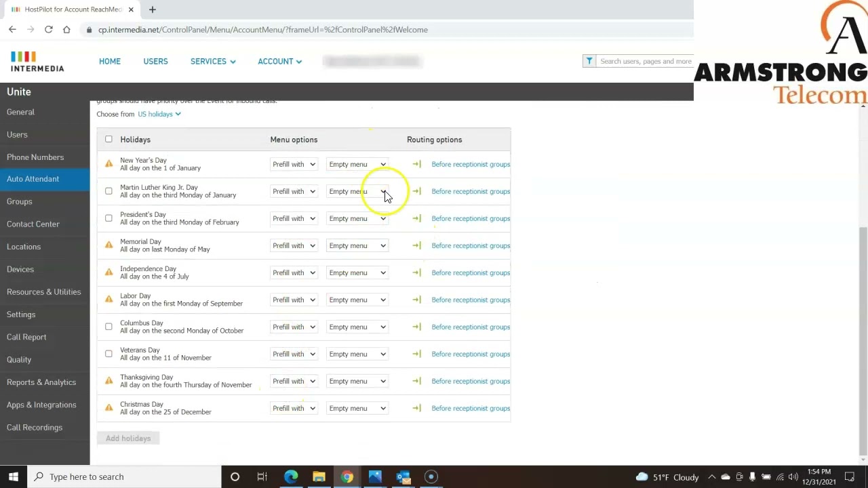The height and width of the screenshot is (488, 868).
Task: Expand the US holidays chooser
Action: click(159, 114)
